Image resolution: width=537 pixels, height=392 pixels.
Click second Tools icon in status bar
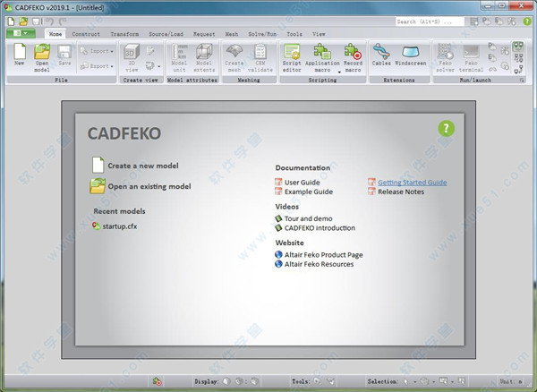point(330,381)
